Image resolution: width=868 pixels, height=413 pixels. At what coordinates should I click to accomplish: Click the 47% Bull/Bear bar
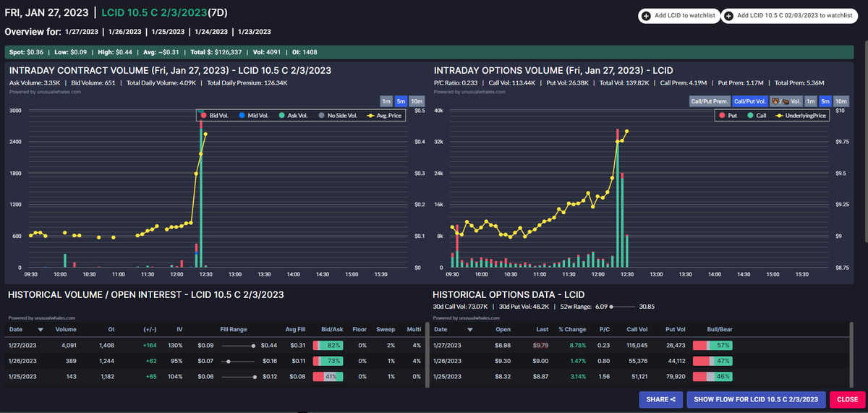click(x=712, y=360)
